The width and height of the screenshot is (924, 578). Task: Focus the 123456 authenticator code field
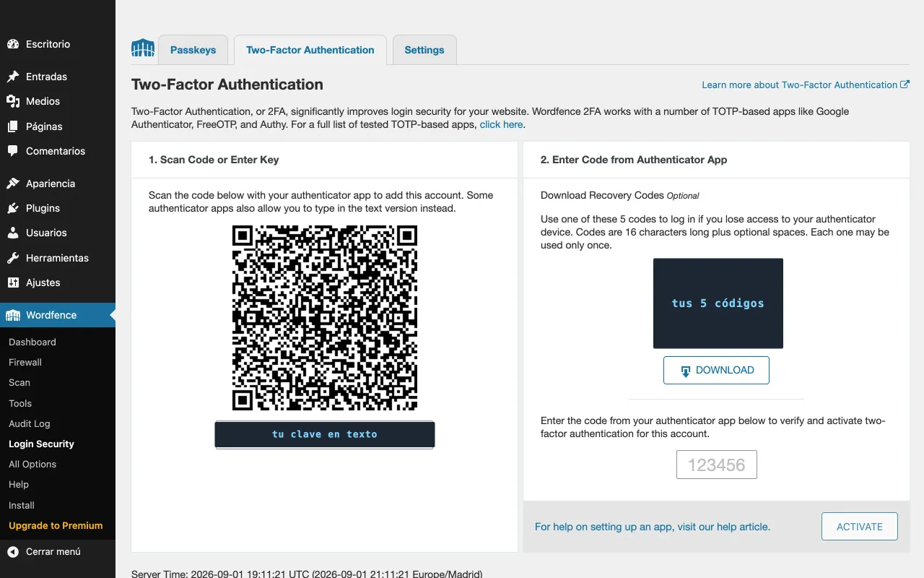tap(717, 465)
